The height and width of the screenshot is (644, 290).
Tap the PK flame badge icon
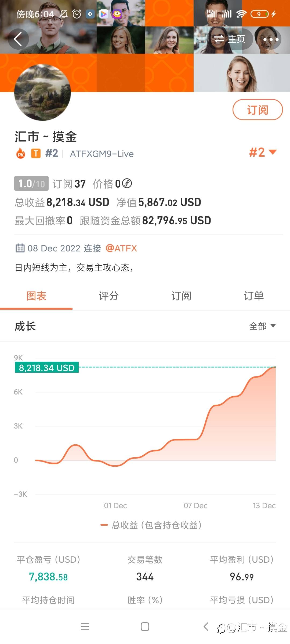(x=21, y=154)
